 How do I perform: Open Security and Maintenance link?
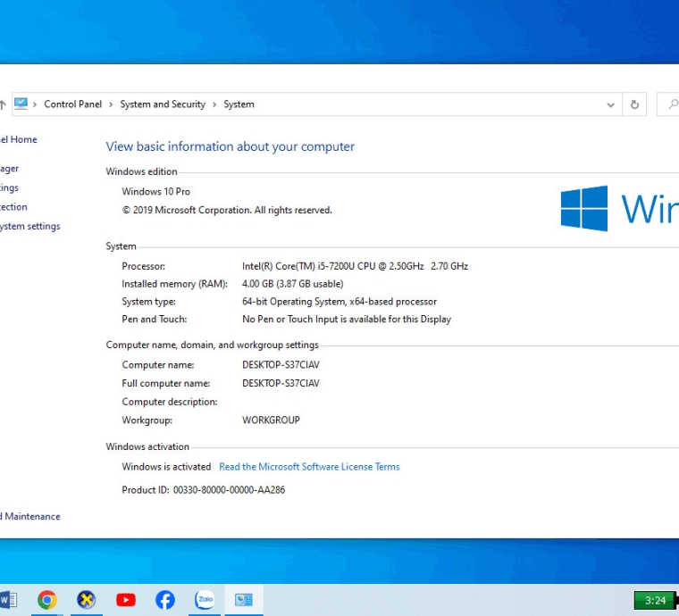[x=29, y=517]
